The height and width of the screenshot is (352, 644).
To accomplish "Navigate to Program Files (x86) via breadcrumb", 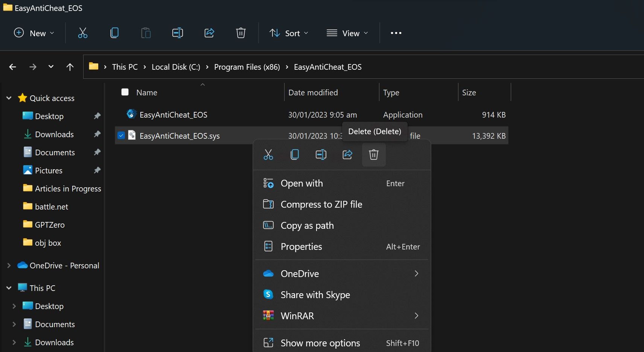I will [x=247, y=67].
